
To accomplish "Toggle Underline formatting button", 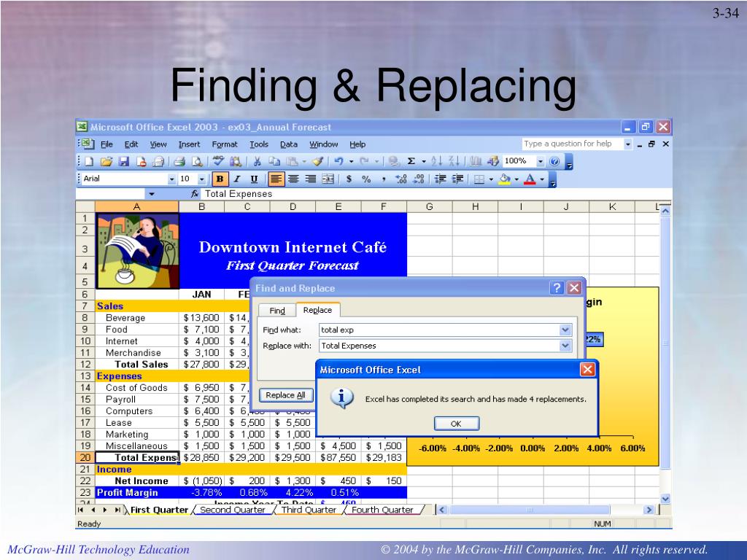I will tap(254, 179).
